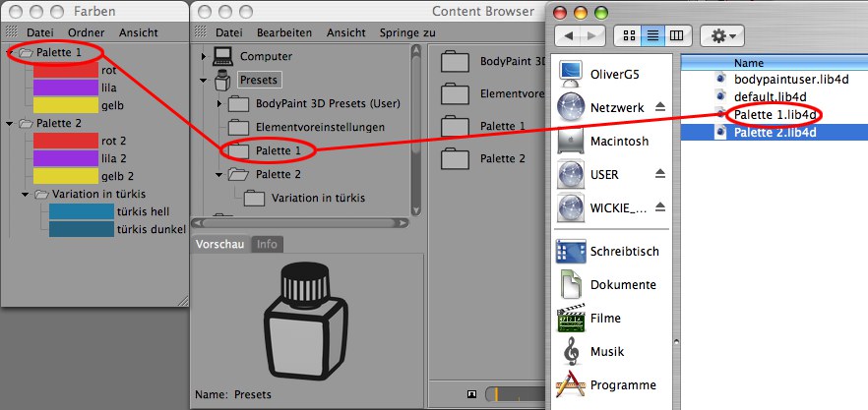Open Ansicht menu in Farben window
The image size is (868, 410).
point(139,32)
